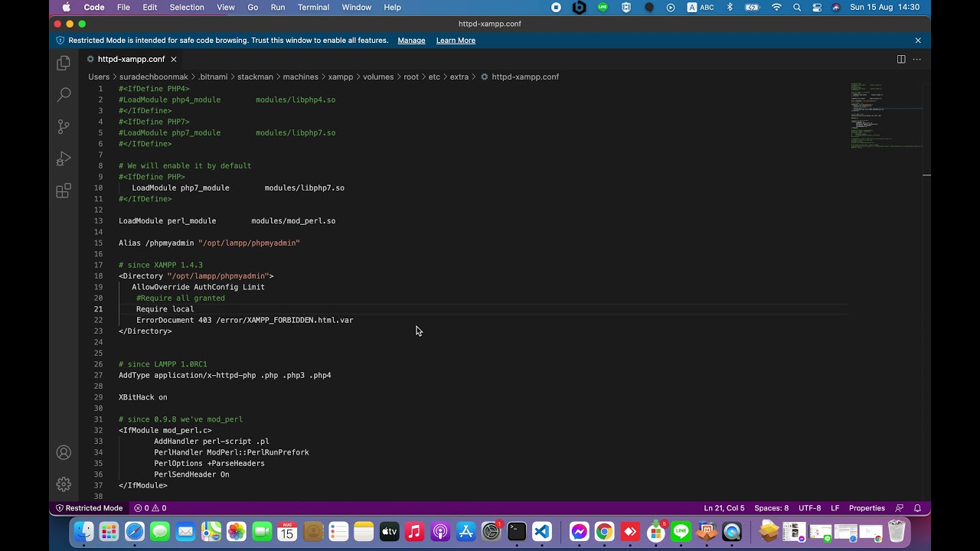Click the ABC input source menu
The height and width of the screenshot is (551, 980).
[x=701, y=7]
